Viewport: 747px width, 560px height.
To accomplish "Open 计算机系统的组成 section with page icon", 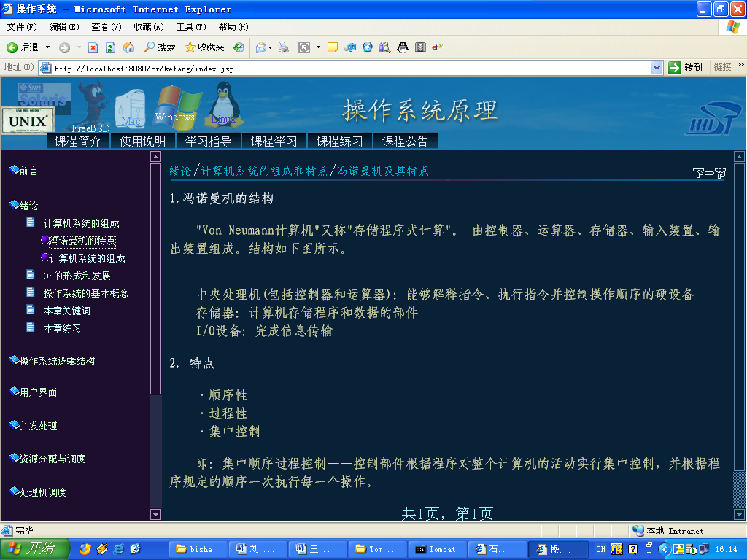I will click(74, 223).
